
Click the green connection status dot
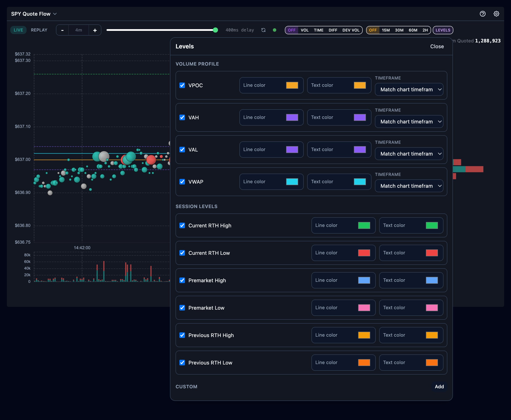[x=274, y=30]
